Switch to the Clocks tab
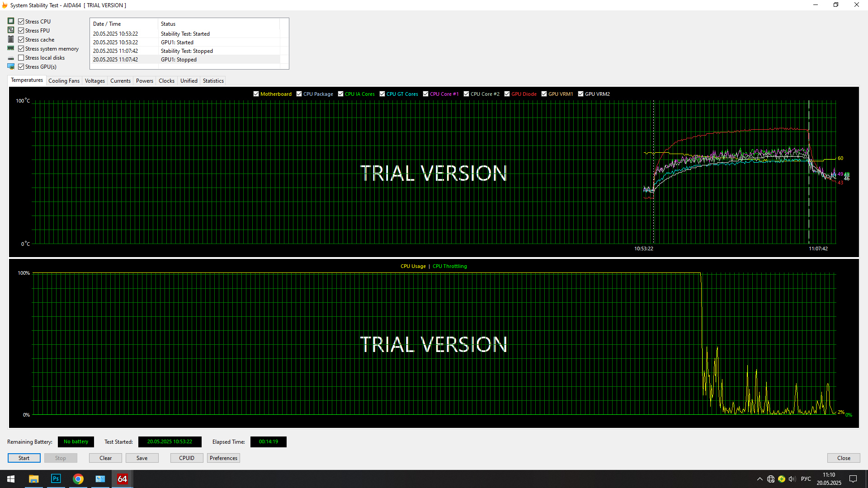868x488 pixels. [x=166, y=81]
